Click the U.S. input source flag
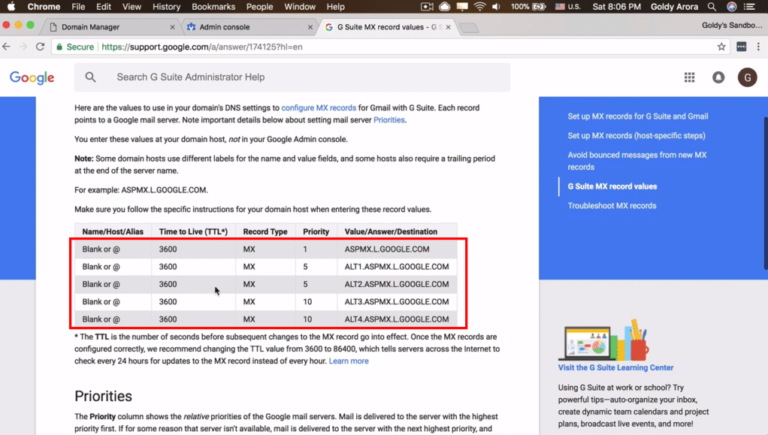 pos(560,7)
